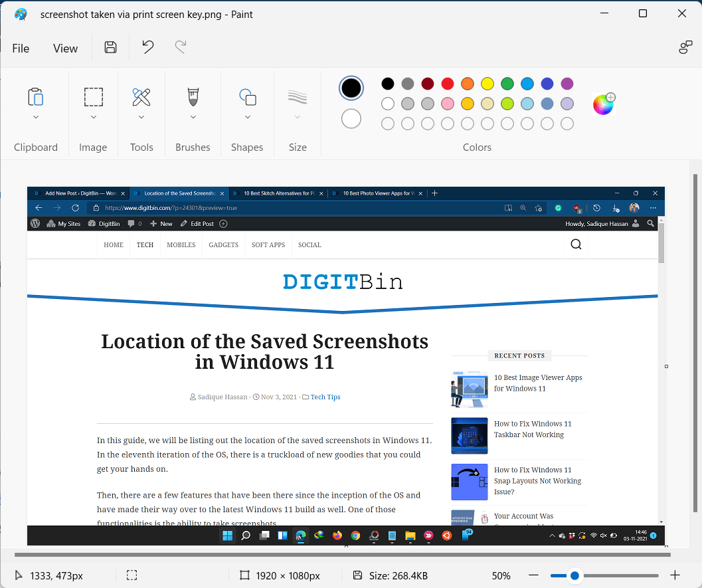702x588 pixels.
Task: Open the Shapes tool icon
Action: (247, 97)
